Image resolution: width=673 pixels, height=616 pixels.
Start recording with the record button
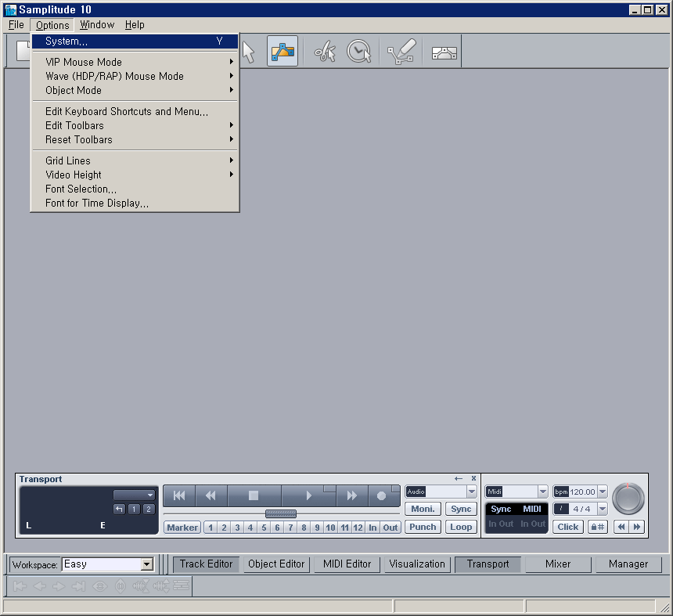(x=382, y=495)
